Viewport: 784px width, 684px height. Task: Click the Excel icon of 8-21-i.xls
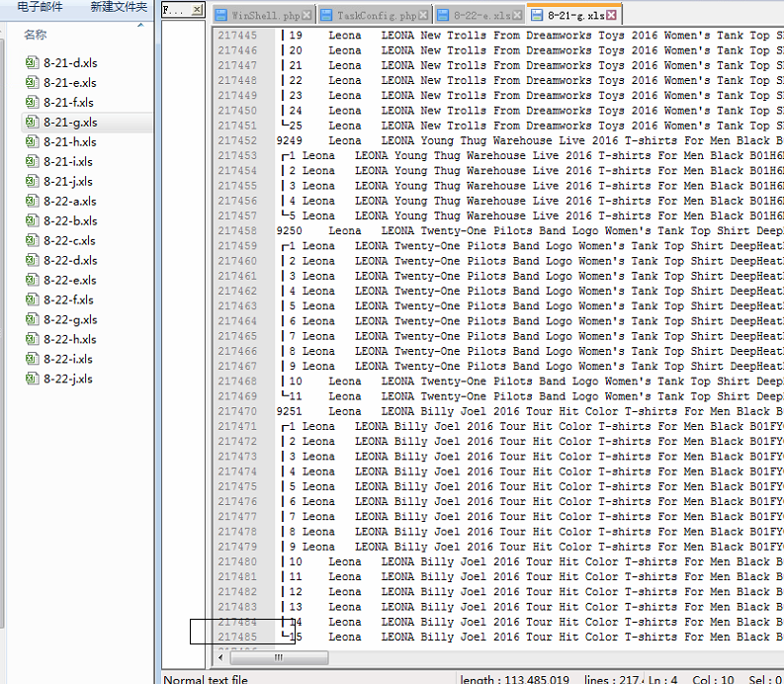click(x=32, y=161)
